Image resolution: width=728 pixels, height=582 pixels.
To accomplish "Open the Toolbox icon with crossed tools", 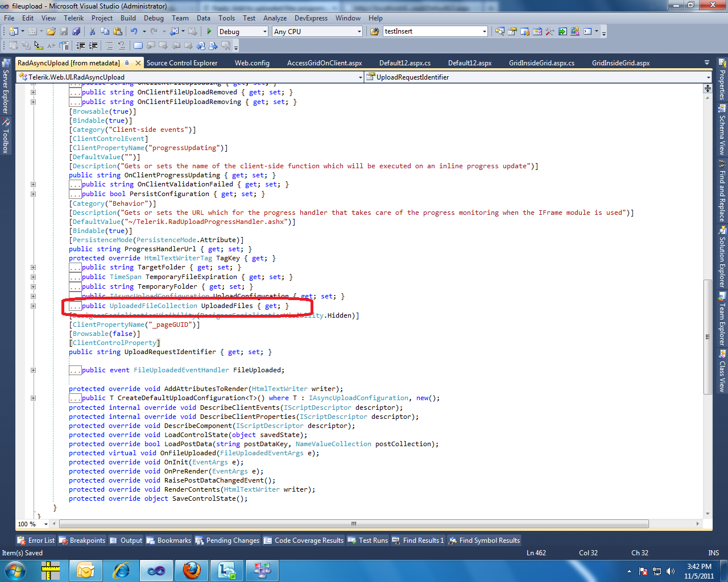I will coord(549,31).
